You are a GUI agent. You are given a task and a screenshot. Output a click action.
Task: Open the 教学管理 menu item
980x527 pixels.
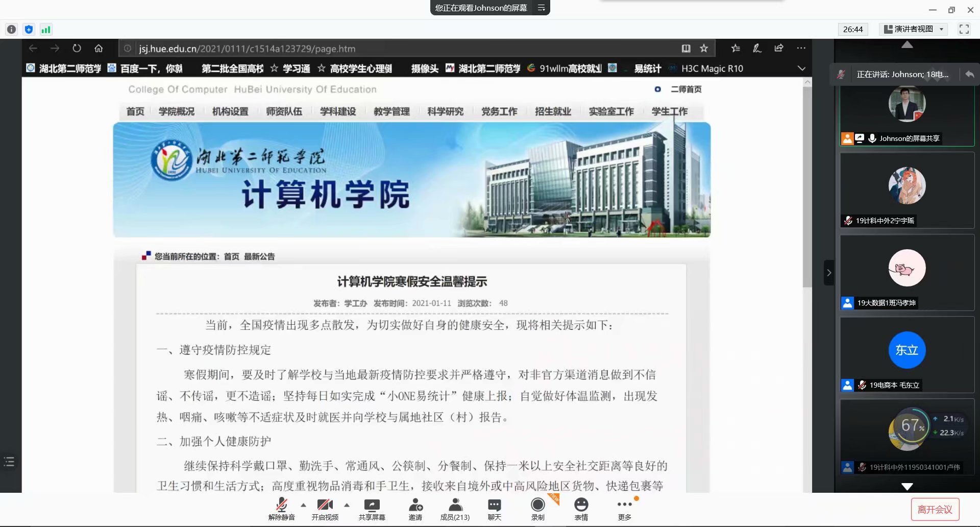point(391,111)
